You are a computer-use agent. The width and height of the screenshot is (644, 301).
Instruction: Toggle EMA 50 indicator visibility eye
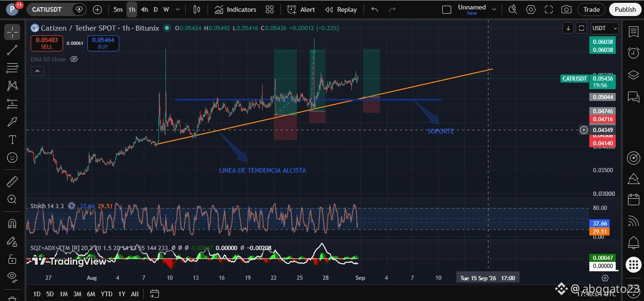(x=74, y=59)
